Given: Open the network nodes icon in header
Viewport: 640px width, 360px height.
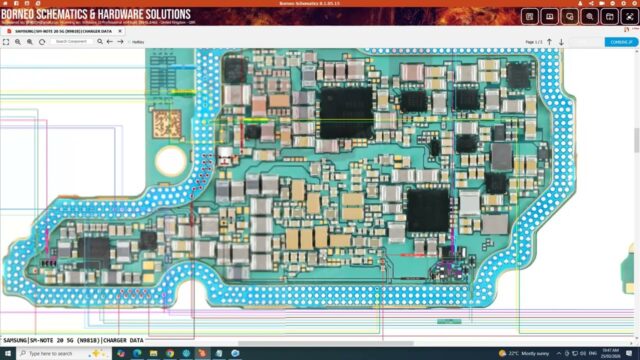Looking at the screenshot, I should click(629, 17).
